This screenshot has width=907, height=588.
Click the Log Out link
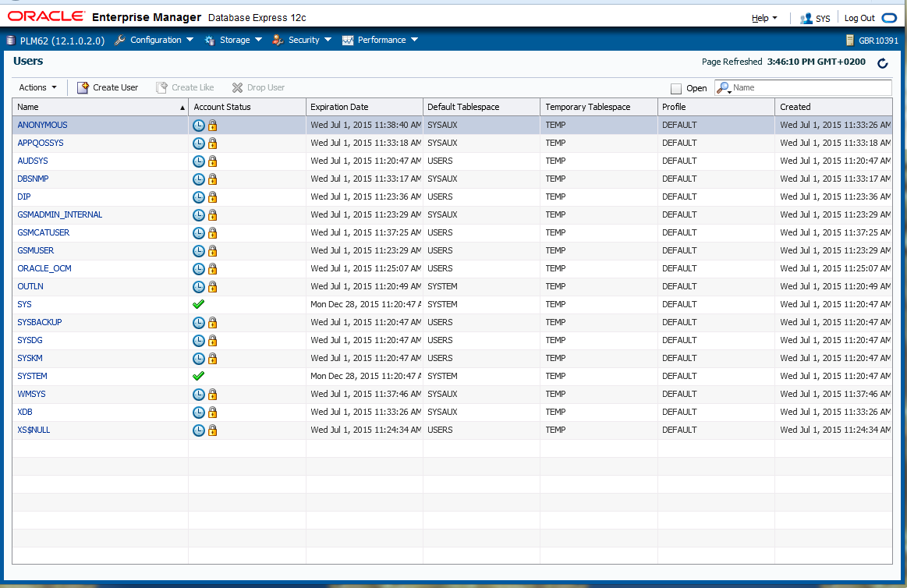click(859, 18)
